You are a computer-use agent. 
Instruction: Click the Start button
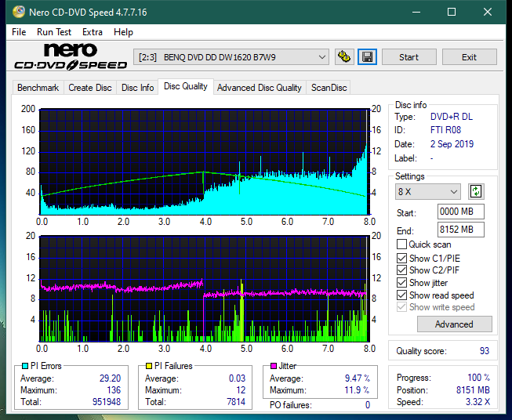[409, 57]
